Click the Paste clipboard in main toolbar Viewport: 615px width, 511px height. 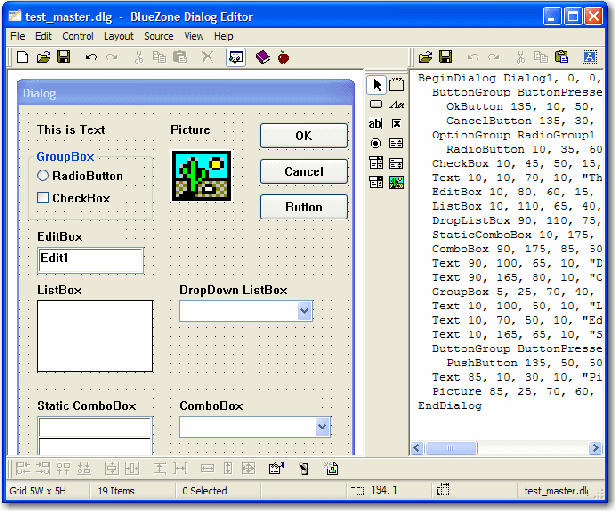click(180, 57)
